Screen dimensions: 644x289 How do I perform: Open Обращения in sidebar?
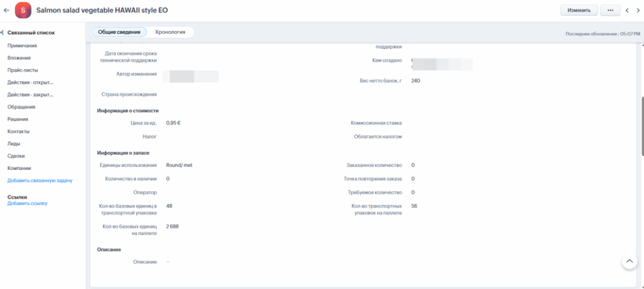[x=21, y=107]
